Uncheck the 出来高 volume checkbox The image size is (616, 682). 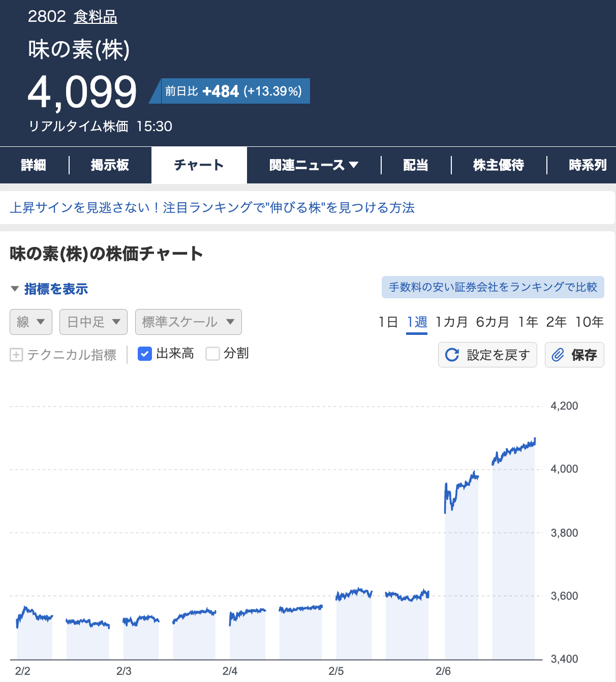coord(145,354)
